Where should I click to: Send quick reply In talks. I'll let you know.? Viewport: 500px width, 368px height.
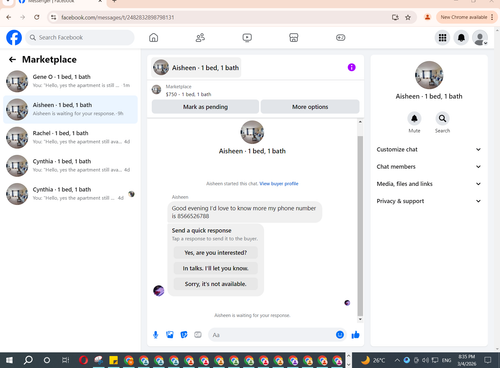coord(216,268)
